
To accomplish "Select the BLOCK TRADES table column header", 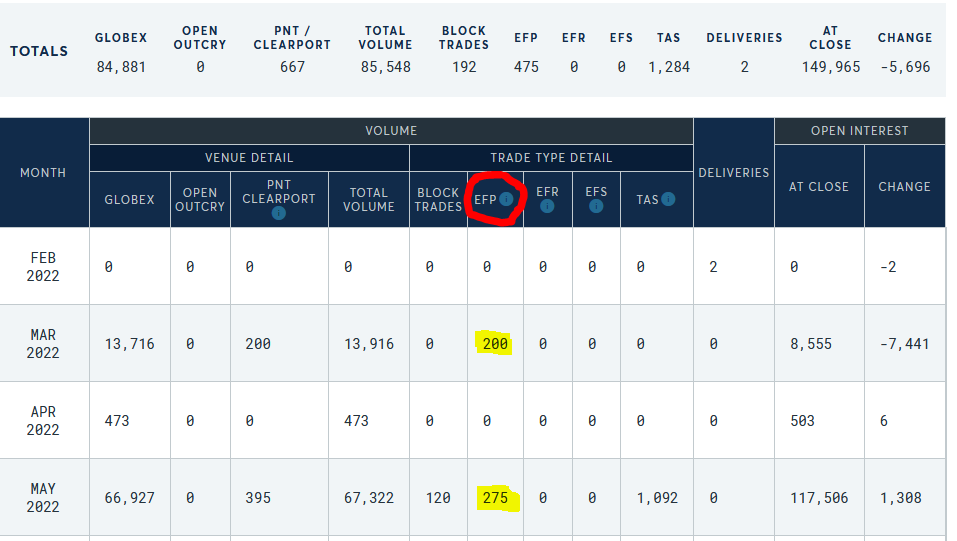I will pyautogui.click(x=438, y=200).
